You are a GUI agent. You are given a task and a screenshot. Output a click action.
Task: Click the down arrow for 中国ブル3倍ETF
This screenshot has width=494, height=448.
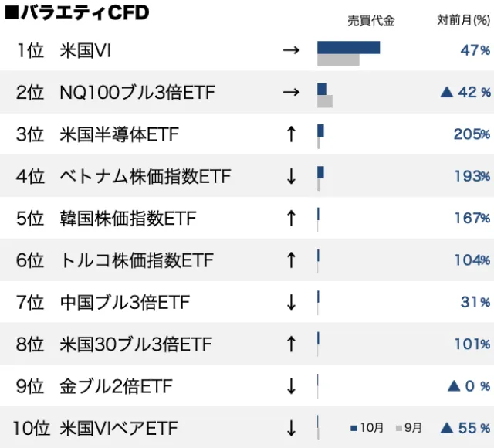[x=291, y=301]
